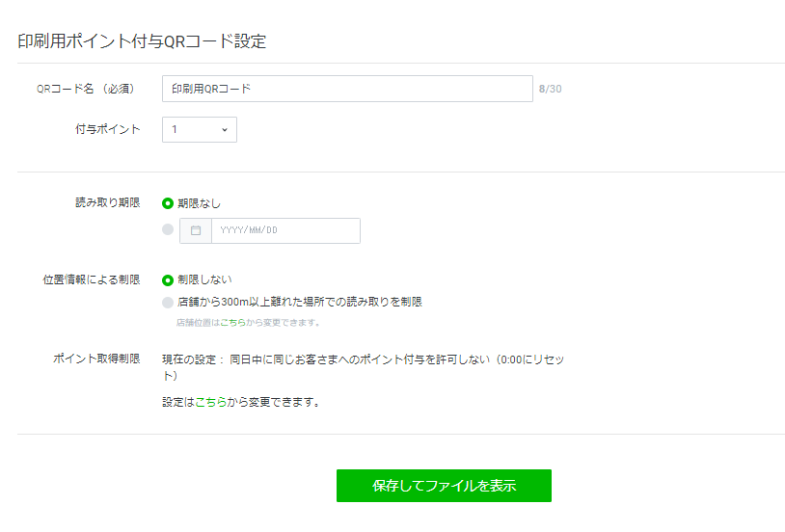Click the calendar icon in the date field
785x532 pixels.
tap(196, 230)
